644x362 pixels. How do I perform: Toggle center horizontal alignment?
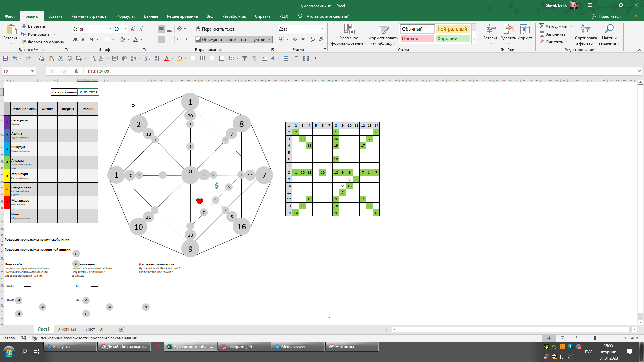coord(161,39)
